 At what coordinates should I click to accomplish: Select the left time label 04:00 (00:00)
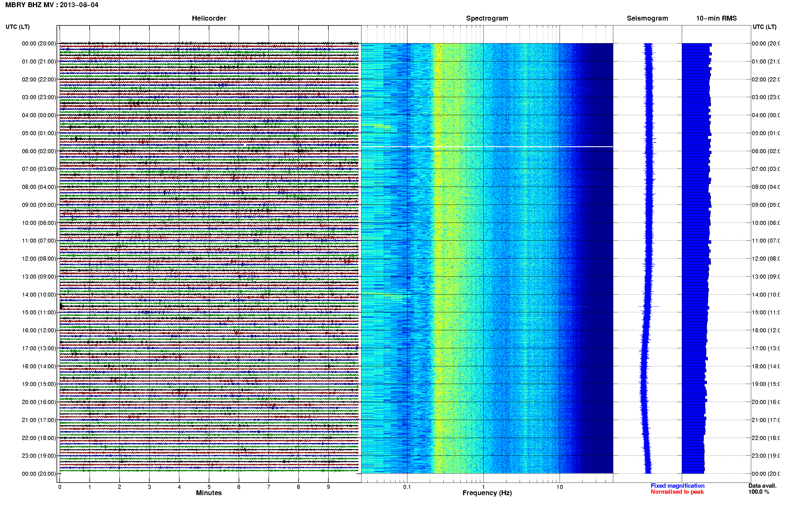[39, 115]
